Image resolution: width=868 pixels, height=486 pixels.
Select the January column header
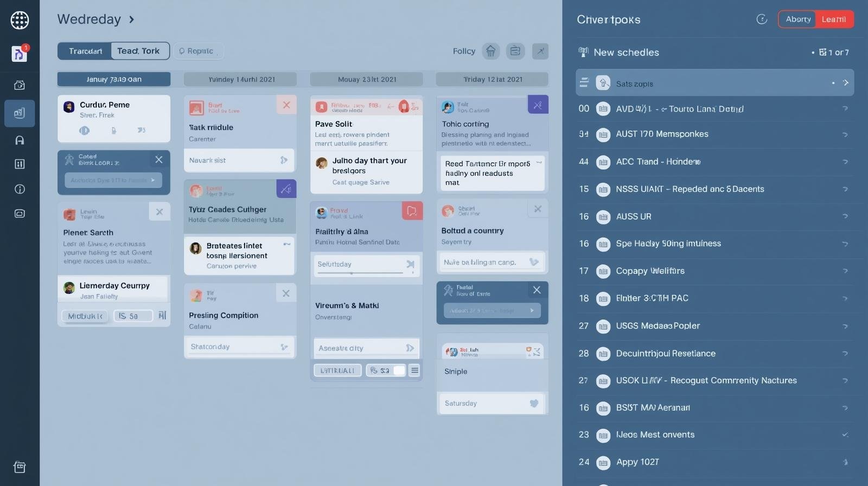click(x=114, y=79)
